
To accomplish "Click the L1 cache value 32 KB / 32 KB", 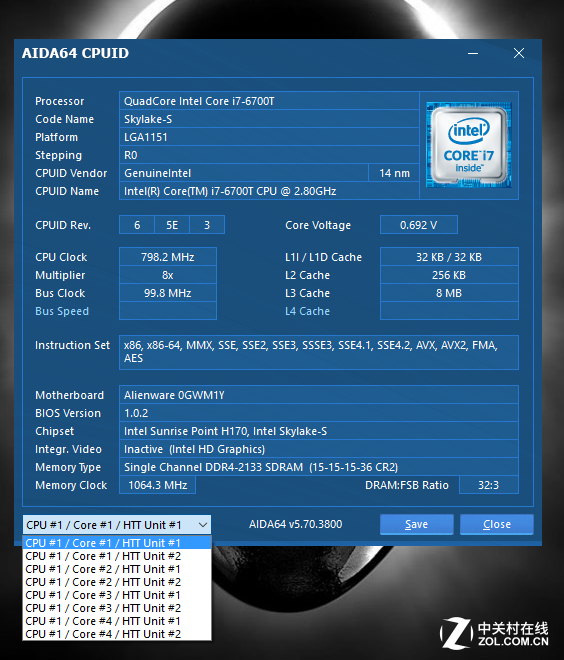I will point(449,257).
